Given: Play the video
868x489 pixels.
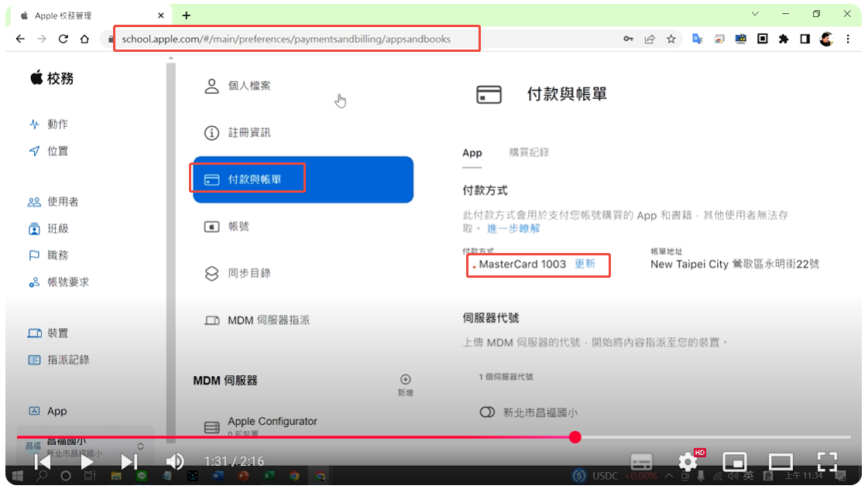Looking at the screenshot, I should coord(87,461).
